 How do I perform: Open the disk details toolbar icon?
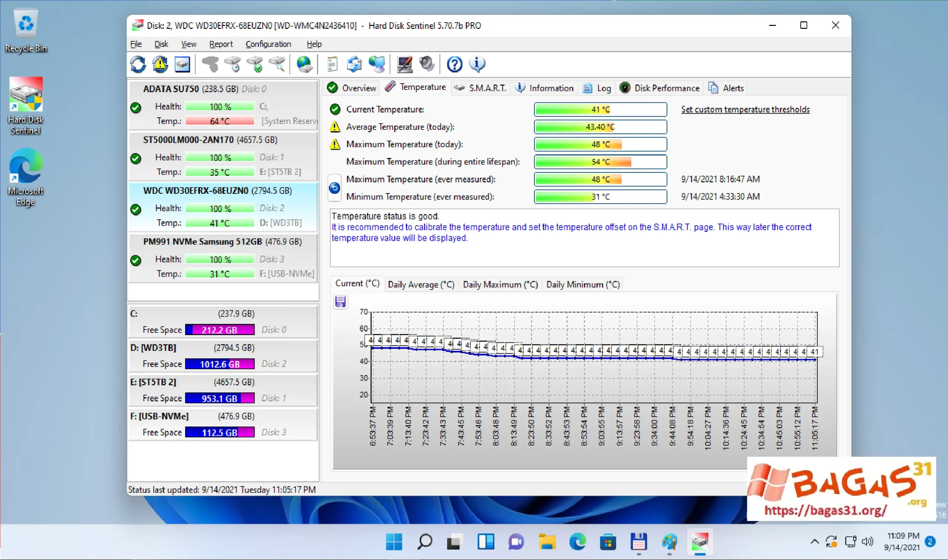click(182, 64)
